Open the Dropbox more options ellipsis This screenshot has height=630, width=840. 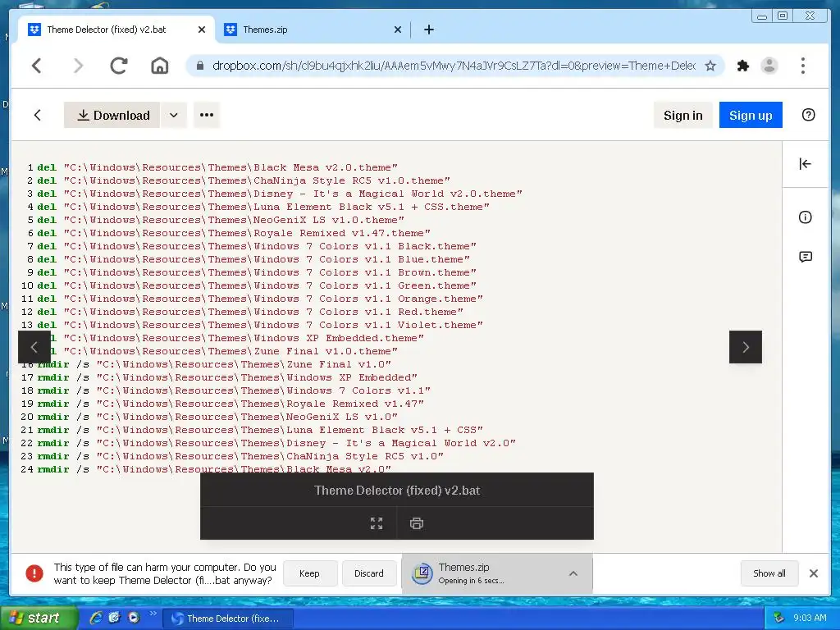(x=207, y=115)
